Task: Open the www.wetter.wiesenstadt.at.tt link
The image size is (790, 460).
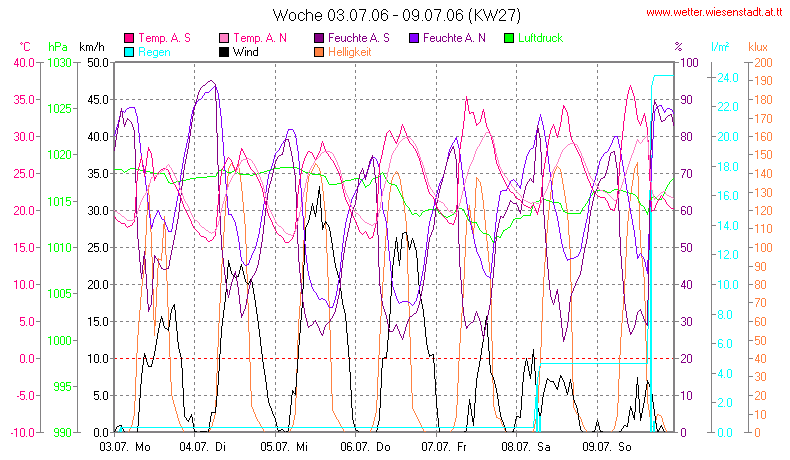Action: (x=714, y=13)
